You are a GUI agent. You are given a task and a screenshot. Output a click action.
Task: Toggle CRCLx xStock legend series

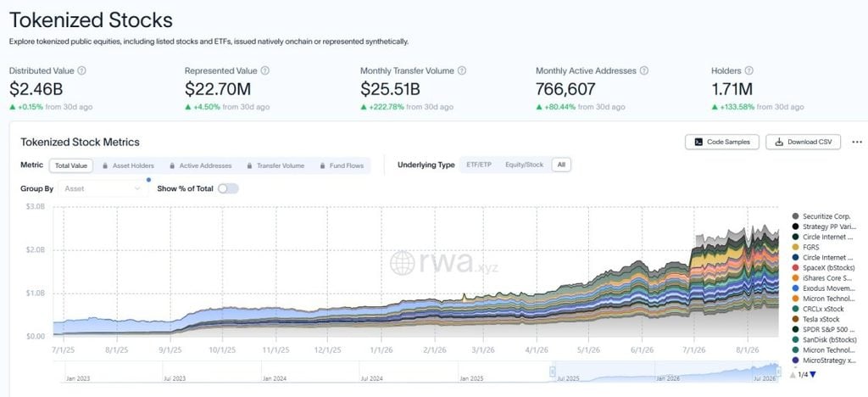818,309
